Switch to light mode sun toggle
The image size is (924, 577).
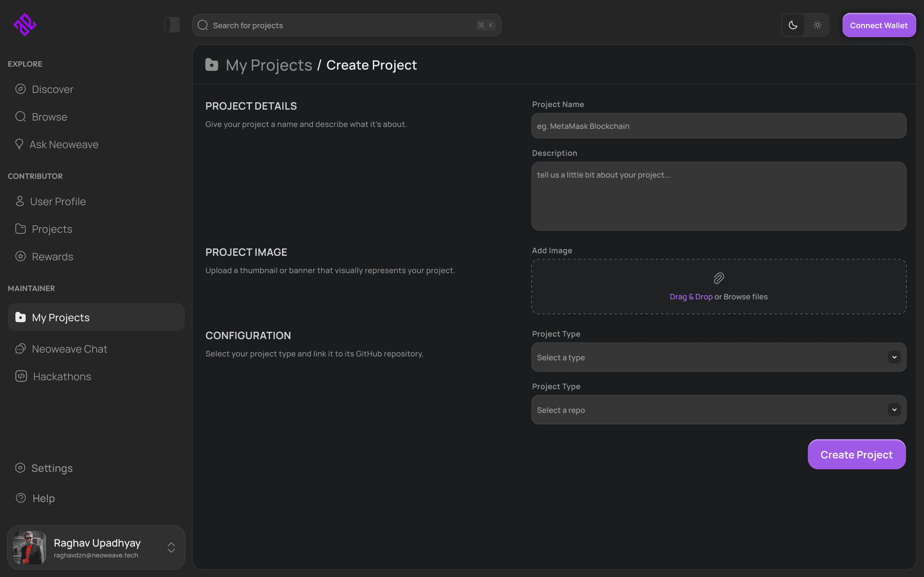(x=817, y=25)
